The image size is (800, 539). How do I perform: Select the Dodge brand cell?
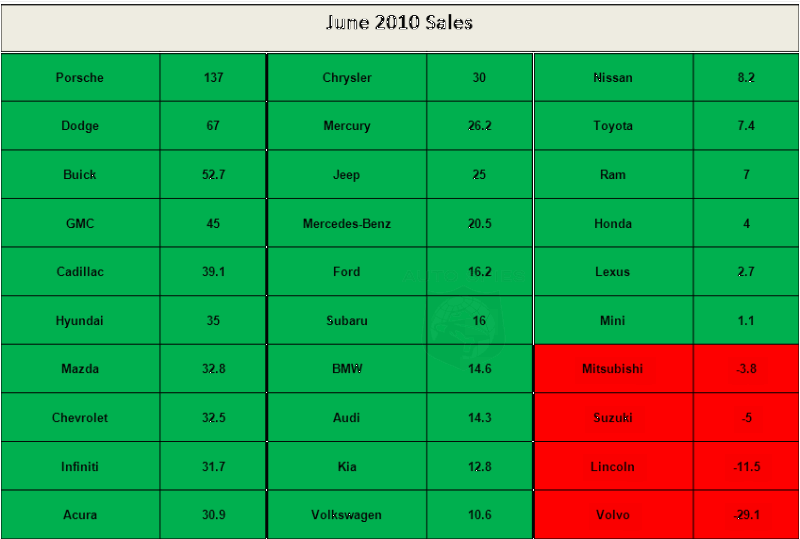click(80, 126)
